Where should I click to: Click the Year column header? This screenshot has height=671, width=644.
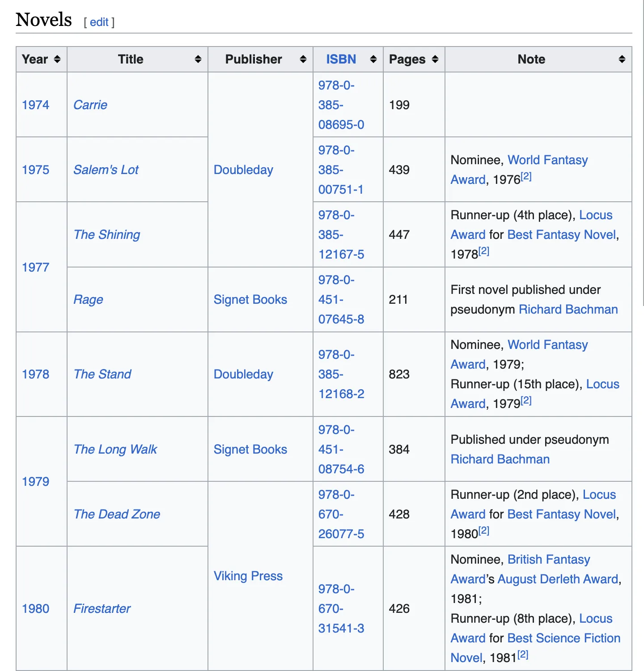point(42,59)
